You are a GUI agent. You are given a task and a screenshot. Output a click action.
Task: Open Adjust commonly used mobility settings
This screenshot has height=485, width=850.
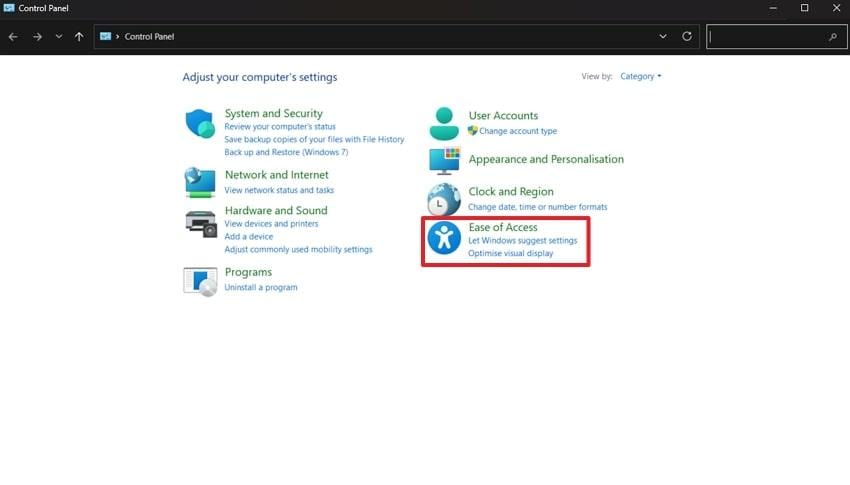click(298, 249)
